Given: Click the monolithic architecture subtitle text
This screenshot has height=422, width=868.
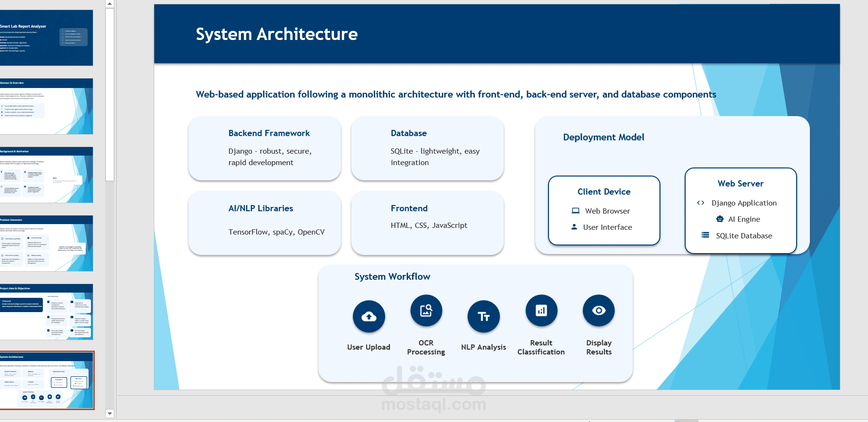Looking at the screenshot, I should (x=456, y=94).
